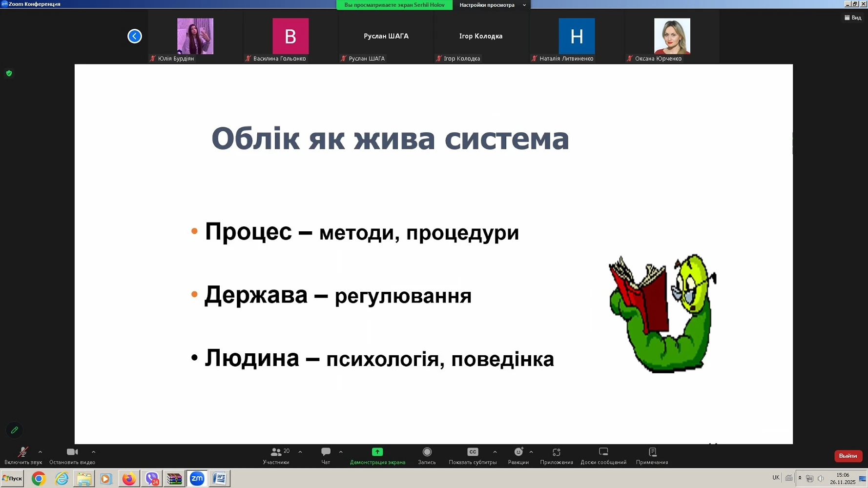Stop video with Остановить видео
The image size is (868, 488).
[72, 452]
